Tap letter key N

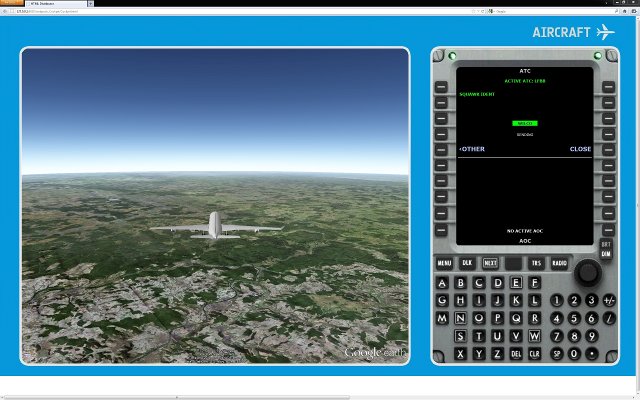click(461, 318)
